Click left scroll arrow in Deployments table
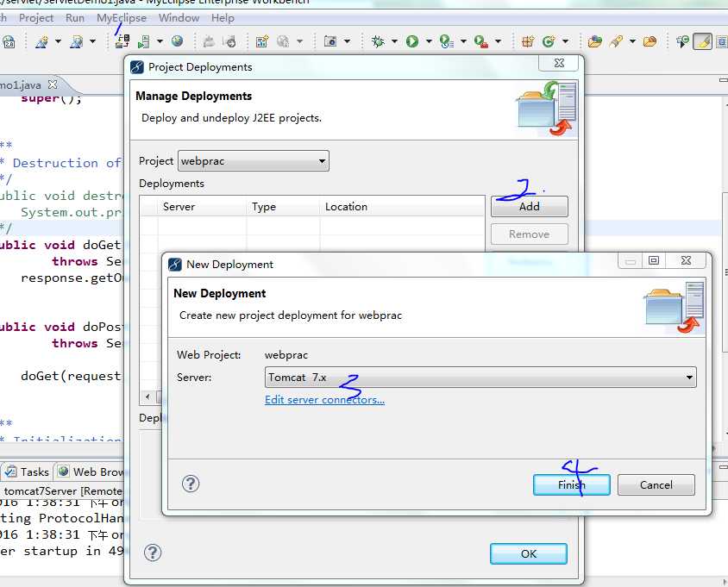Image resolution: width=728 pixels, height=587 pixels. pyautogui.click(x=147, y=397)
